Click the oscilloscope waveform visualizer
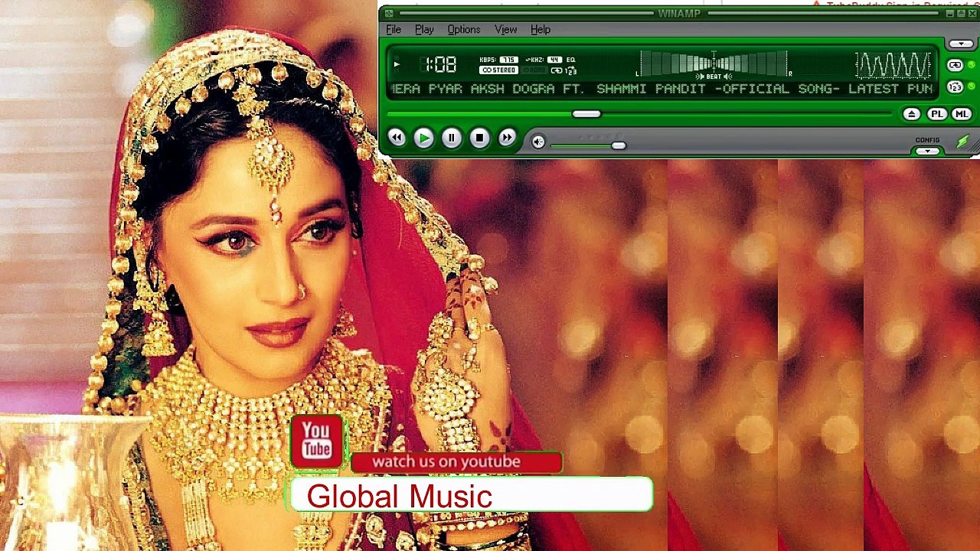The image size is (980, 551). click(893, 65)
